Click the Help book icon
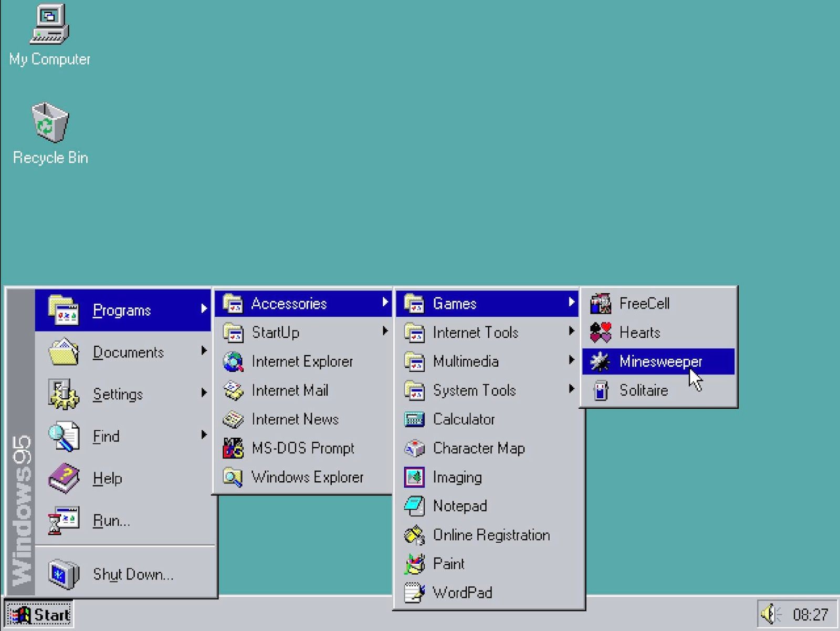Screen dimensions: 840x631 (64, 478)
